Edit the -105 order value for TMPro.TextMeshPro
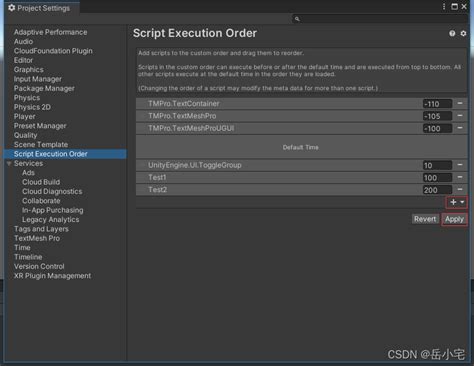The width and height of the screenshot is (474, 366). tap(437, 116)
